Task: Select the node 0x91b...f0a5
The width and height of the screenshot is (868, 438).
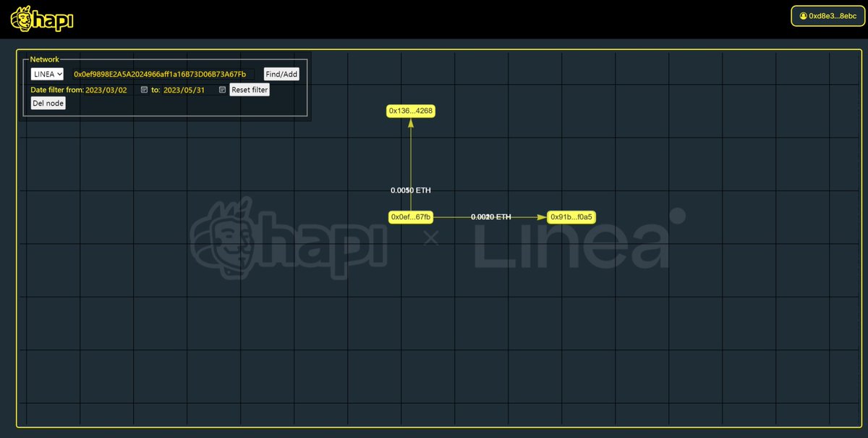Action: [571, 216]
